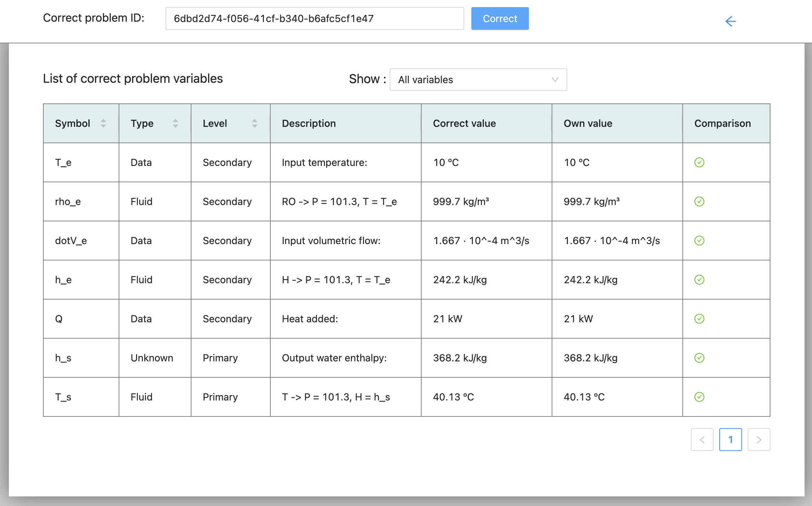Click own value 368.2 kJ/kg
Image resolution: width=812 pixels, height=506 pixels.
coord(591,358)
